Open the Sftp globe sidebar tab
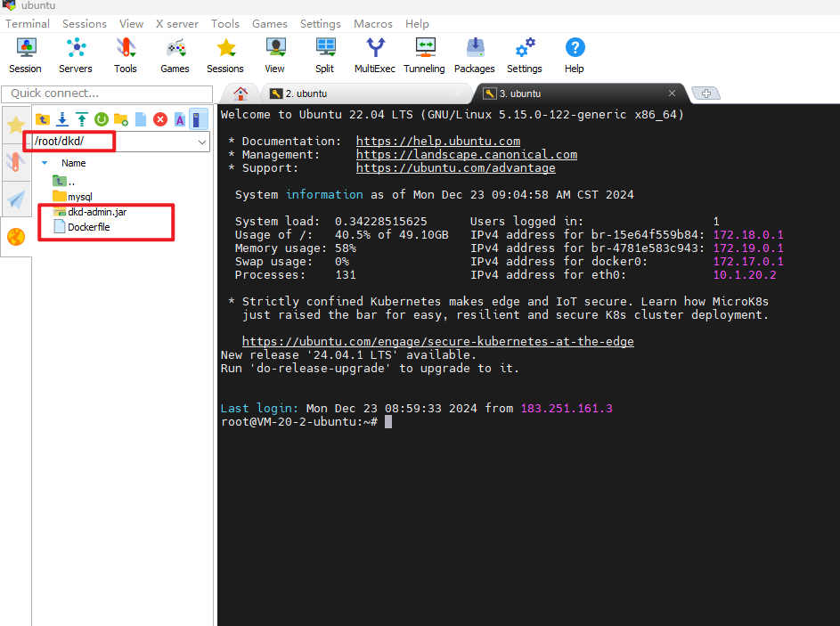This screenshot has height=626, width=840. pyautogui.click(x=16, y=236)
